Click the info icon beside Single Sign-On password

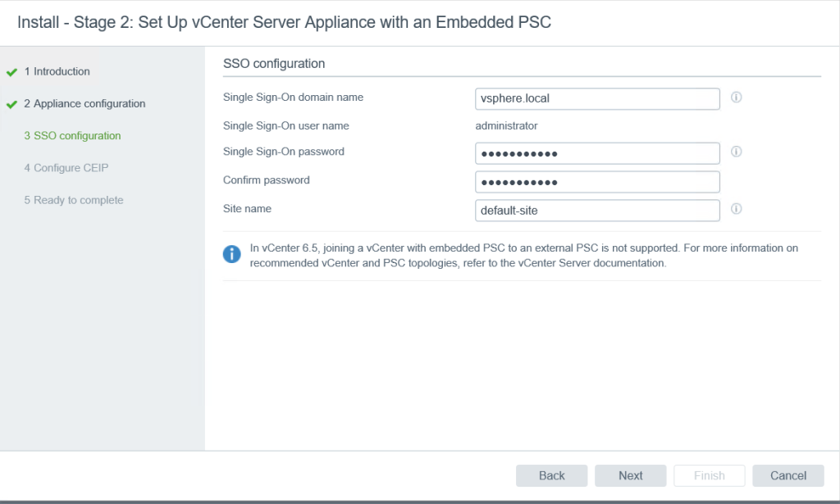coord(736,152)
